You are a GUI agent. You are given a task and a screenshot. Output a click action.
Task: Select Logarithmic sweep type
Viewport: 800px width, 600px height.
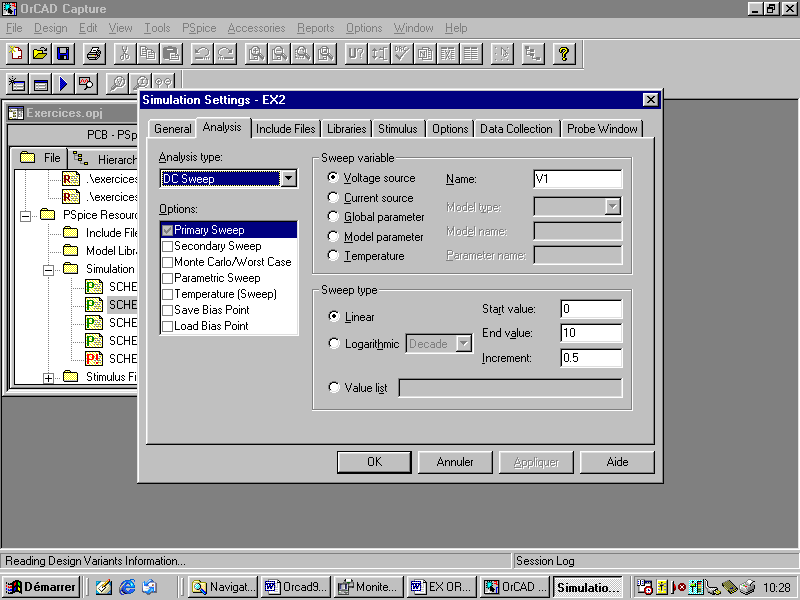334,343
